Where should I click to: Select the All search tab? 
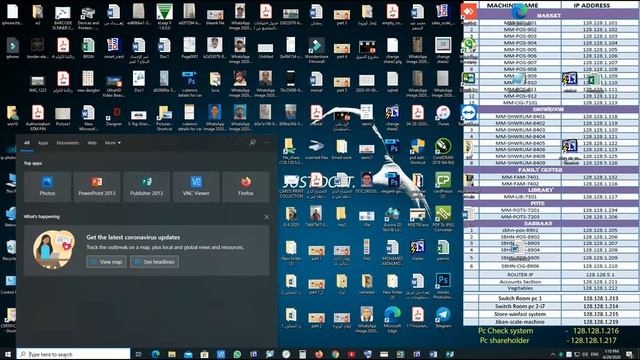click(27, 143)
